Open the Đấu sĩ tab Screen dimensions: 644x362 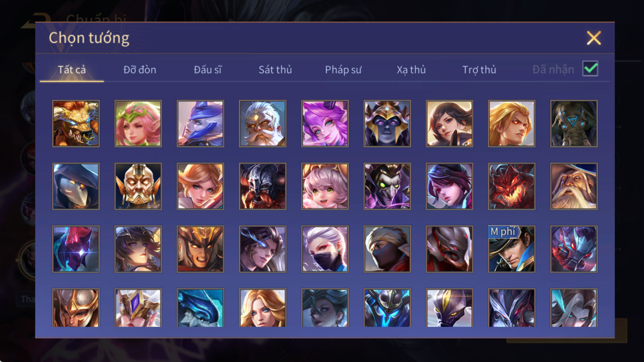click(x=208, y=70)
